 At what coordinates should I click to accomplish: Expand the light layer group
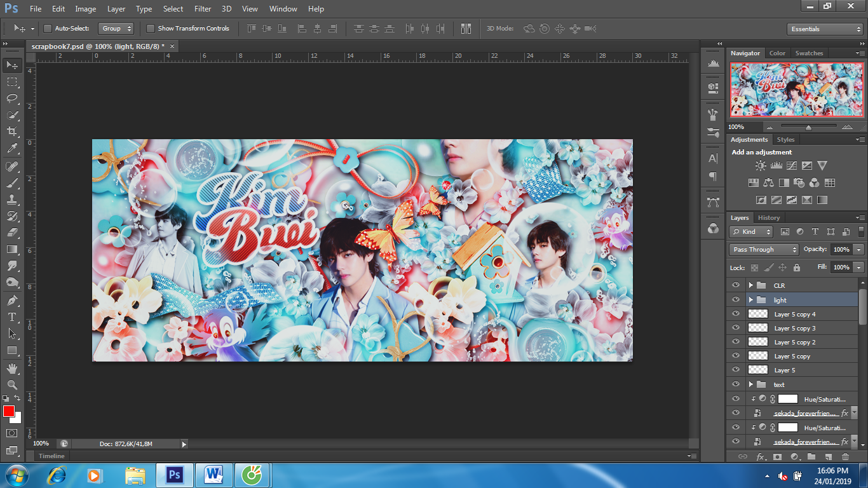point(750,299)
